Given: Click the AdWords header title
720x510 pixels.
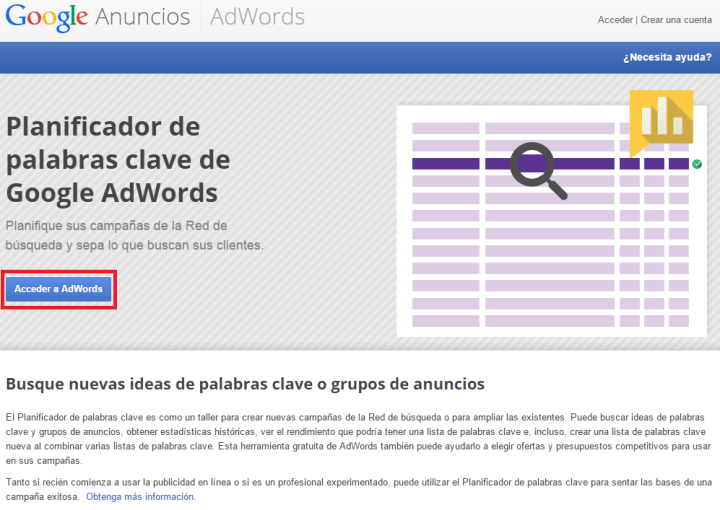Looking at the screenshot, I should point(257,17).
